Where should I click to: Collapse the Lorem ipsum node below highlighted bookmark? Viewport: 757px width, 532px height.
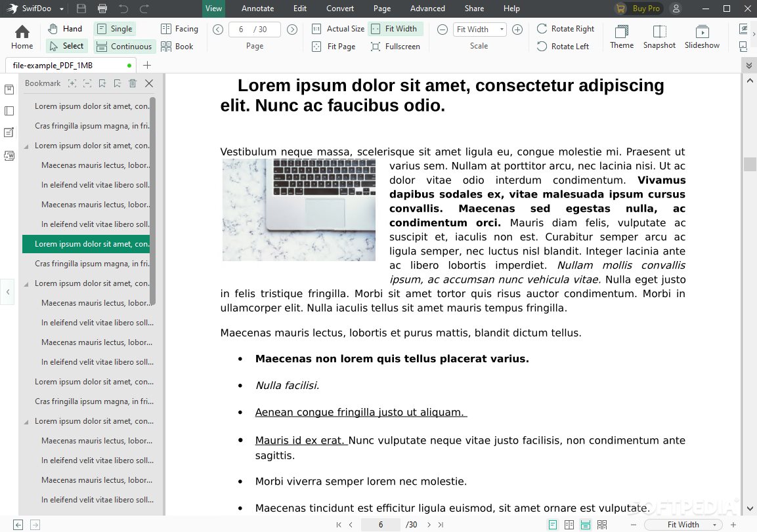[x=26, y=284]
